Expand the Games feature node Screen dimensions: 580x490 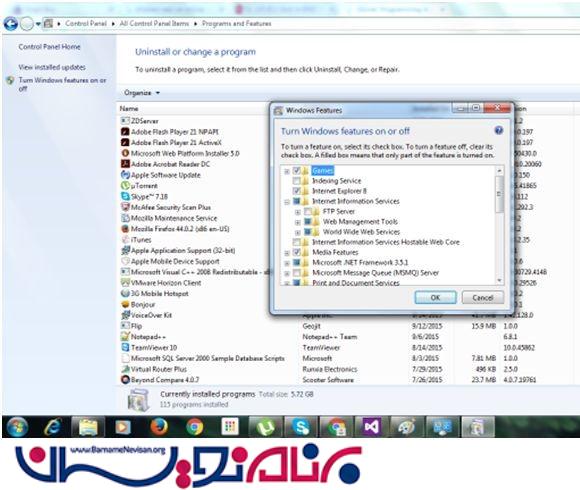click(287, 171)
